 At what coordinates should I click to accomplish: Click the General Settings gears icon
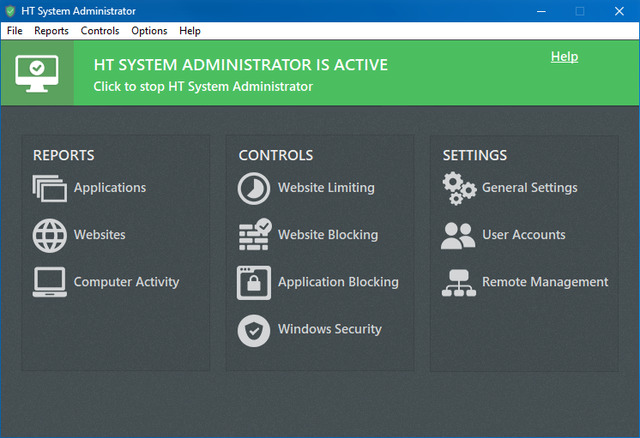459,188
